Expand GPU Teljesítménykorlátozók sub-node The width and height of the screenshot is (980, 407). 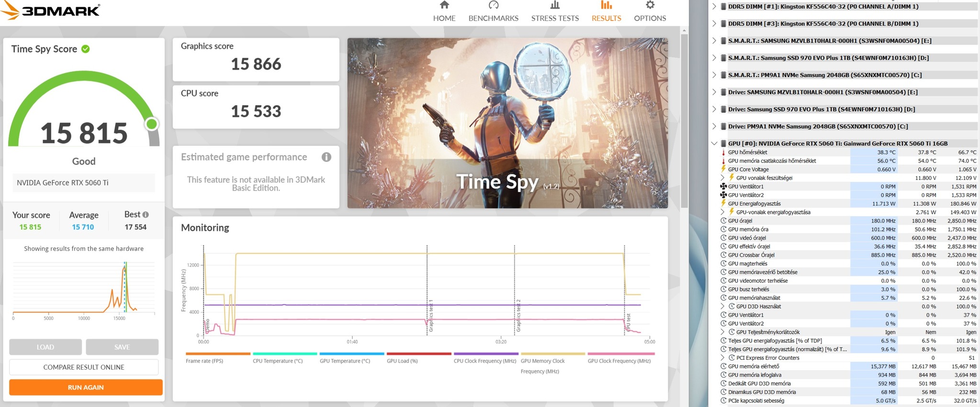[x=723, y=332]
